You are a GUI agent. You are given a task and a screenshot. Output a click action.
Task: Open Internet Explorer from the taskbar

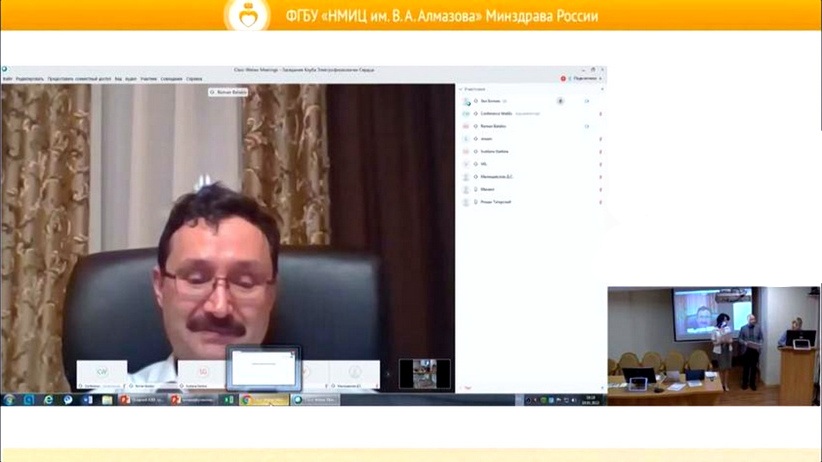point(48,400)
